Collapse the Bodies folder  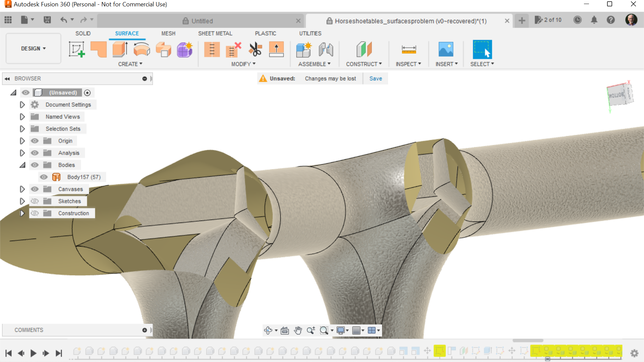[22, 165]
